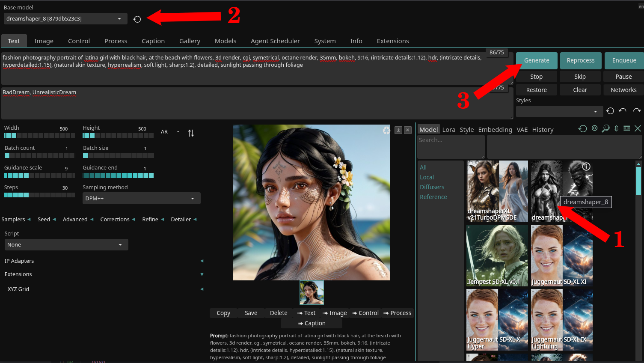Download the generated image
Image resolution: width=644 pixels, height=363 pixels.
[x=398, y=130]
